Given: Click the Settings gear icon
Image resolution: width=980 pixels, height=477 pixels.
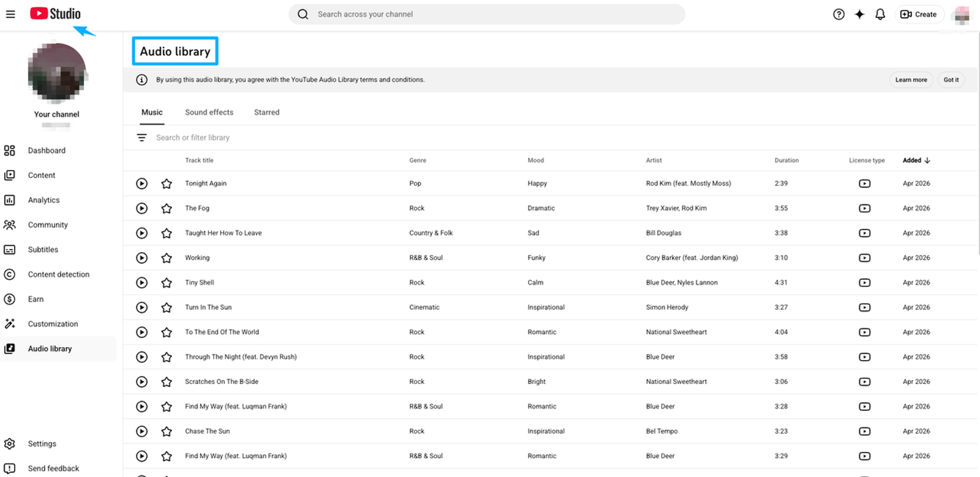Looking at the screenshot, I should pos(10,444).
